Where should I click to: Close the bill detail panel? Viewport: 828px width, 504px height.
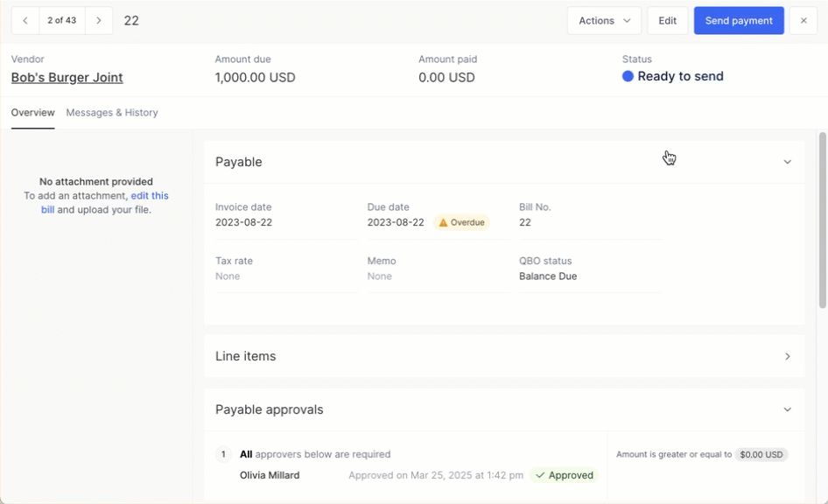(x=803, y=21)
